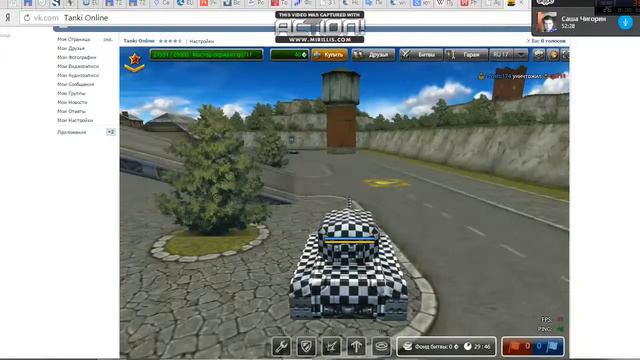The height and width of the screenshot is (360, 640).
Task: Open Мои Новости in VK sidebar
Action: click(72, 102)
